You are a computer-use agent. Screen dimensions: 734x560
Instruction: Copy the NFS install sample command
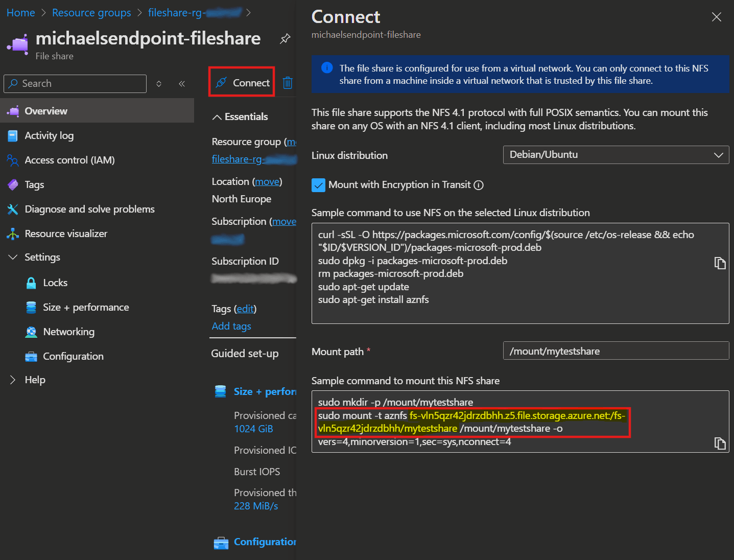coord(720,263)
